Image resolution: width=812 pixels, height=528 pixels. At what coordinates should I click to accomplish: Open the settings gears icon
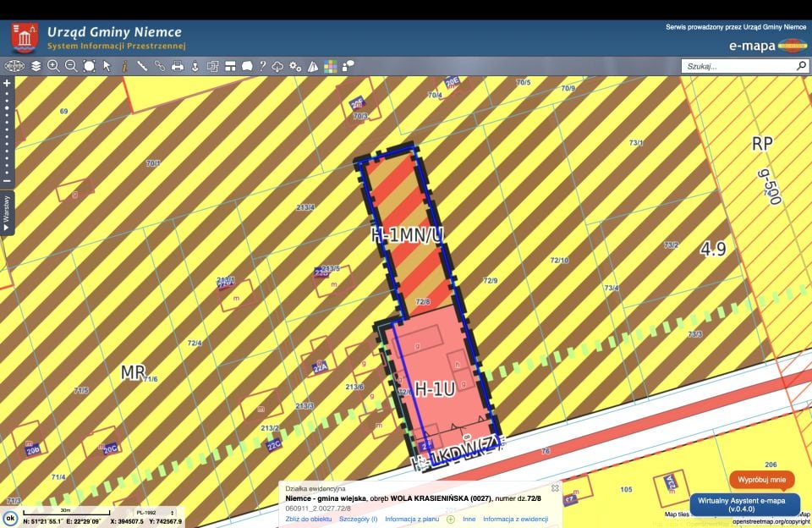(x=295, y=66)
